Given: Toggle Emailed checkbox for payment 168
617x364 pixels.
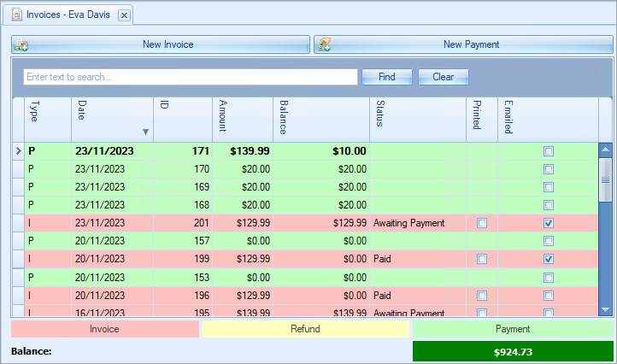Looking at the screenshot, I should [x=549, y=205].
